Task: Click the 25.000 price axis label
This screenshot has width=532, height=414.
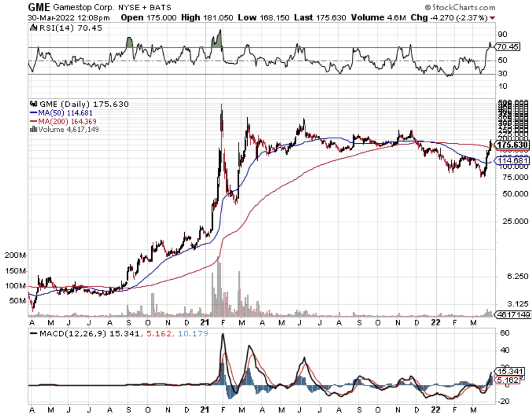Action: 516,221
